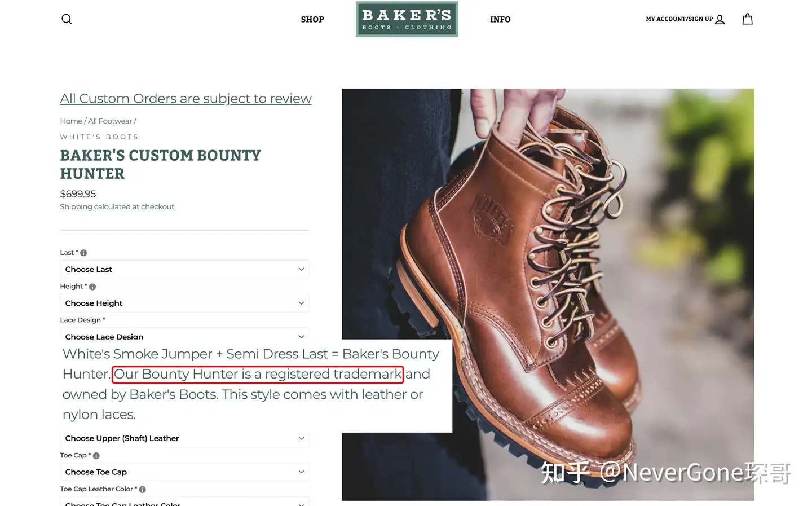Viewport: 812px width, 506px height.
Task: Click 'Shipping calculated at checkout.' text
Action: tap(118, 207)
